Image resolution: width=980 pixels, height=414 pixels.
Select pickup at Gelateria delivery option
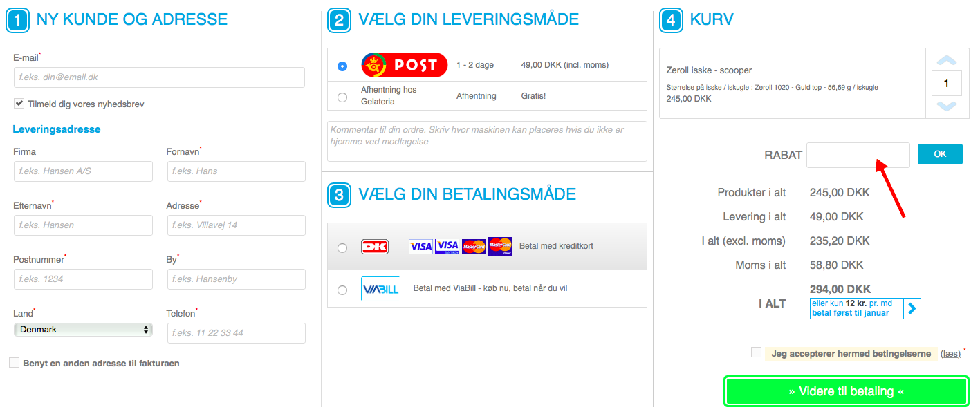coord(342,97)
